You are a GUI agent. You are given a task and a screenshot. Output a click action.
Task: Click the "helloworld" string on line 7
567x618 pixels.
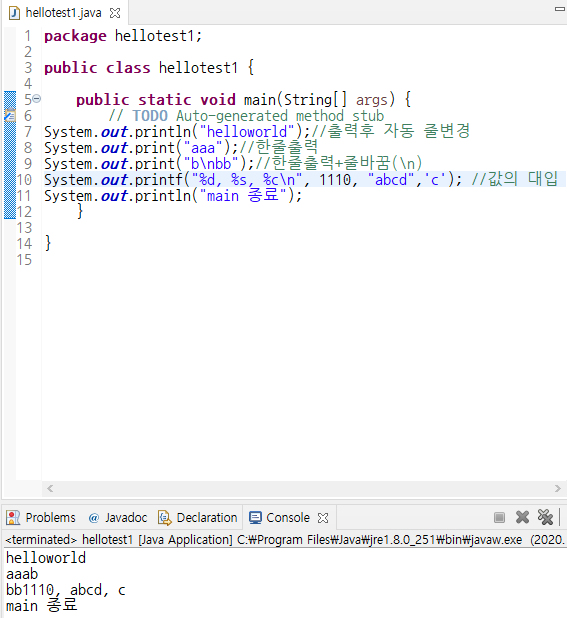247,132
